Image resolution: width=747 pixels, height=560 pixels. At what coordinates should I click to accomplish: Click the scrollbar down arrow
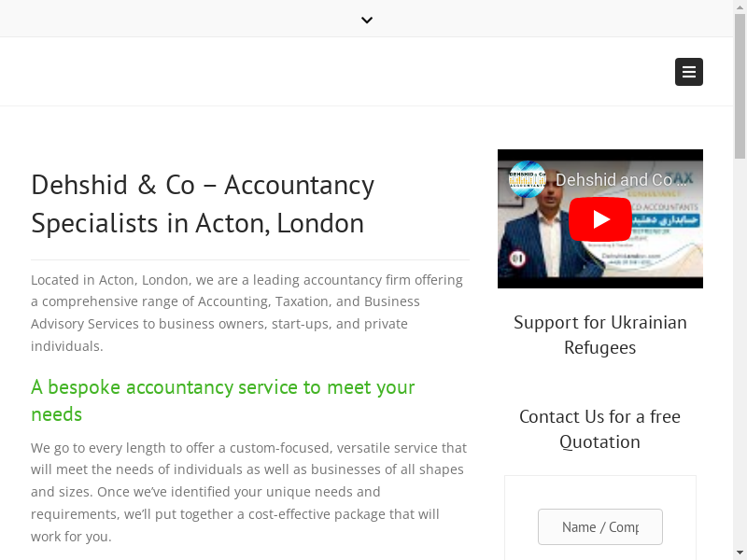click(740, 553)
